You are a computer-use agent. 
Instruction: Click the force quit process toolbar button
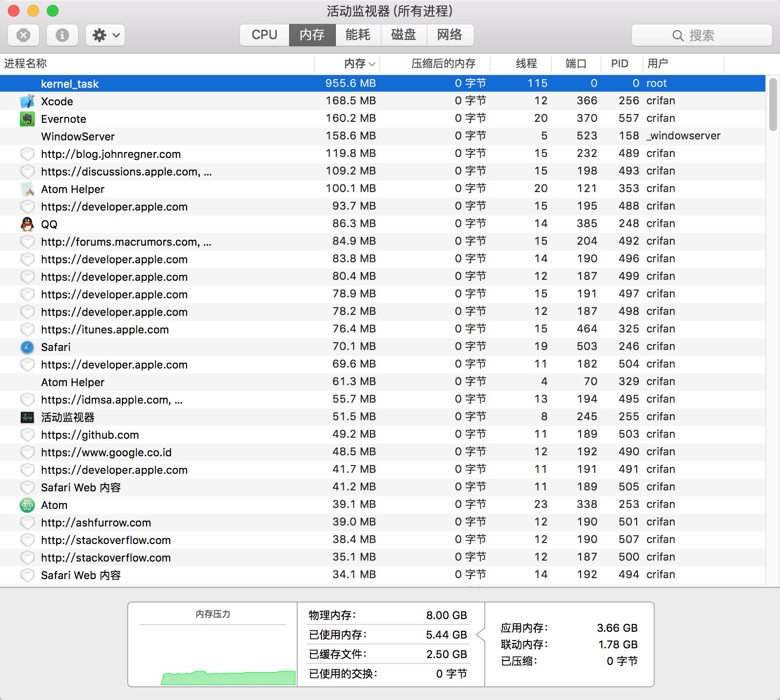point(23,35)
